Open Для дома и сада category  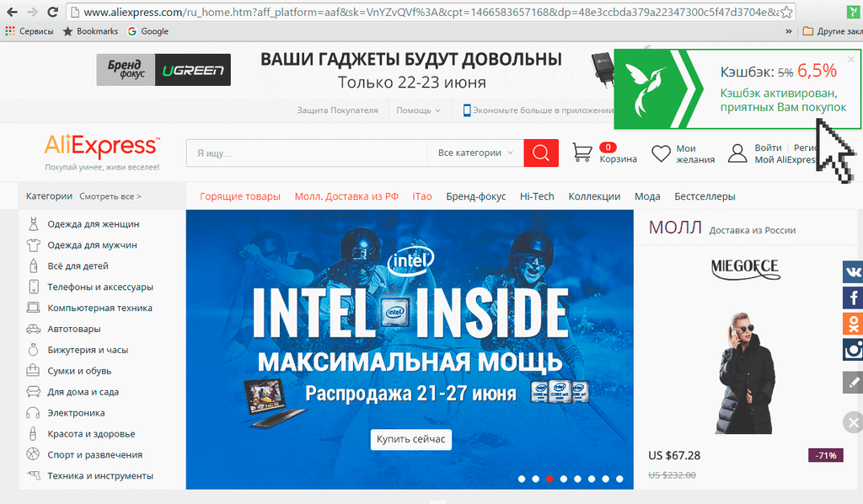pos(83,392)
